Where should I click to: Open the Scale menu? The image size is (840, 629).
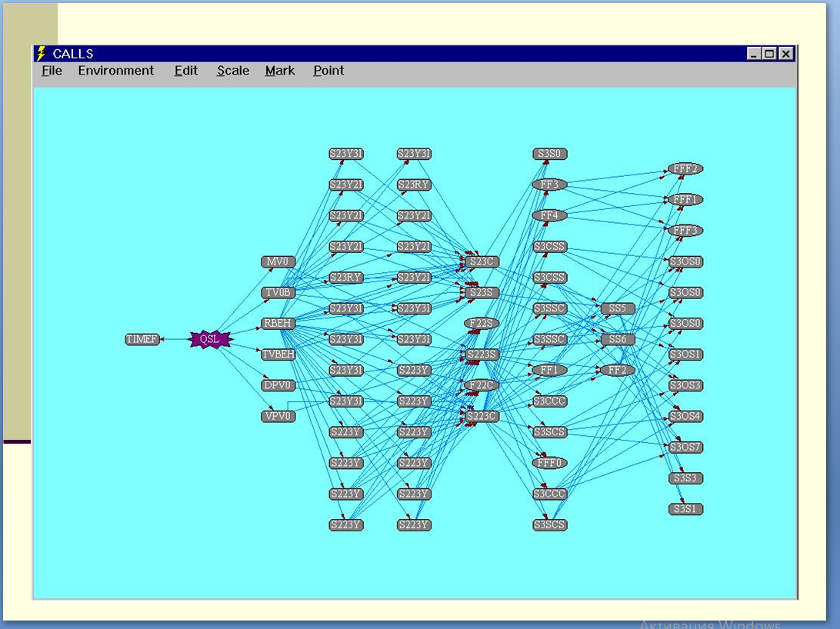point(233,71)
